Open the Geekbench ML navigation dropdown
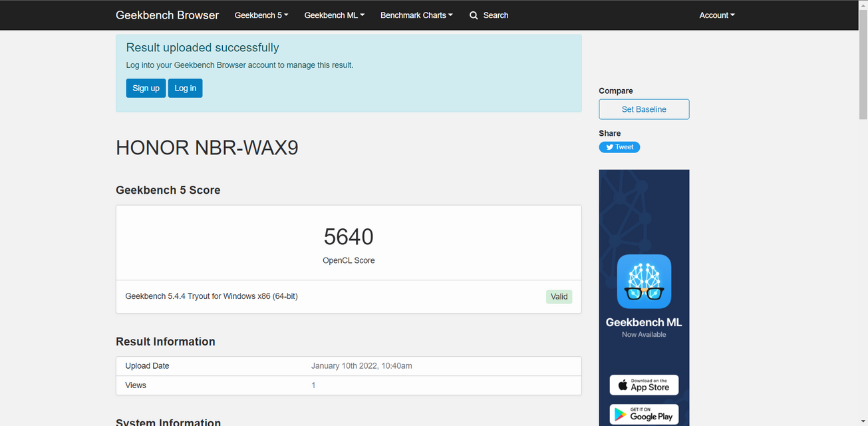This screenshot has height=426, width=868. pos(334,15)
